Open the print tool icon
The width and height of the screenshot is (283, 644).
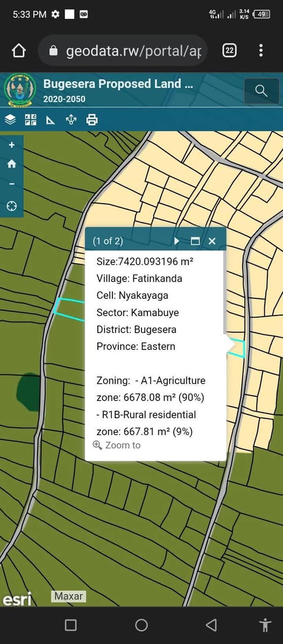pos(91,120)
